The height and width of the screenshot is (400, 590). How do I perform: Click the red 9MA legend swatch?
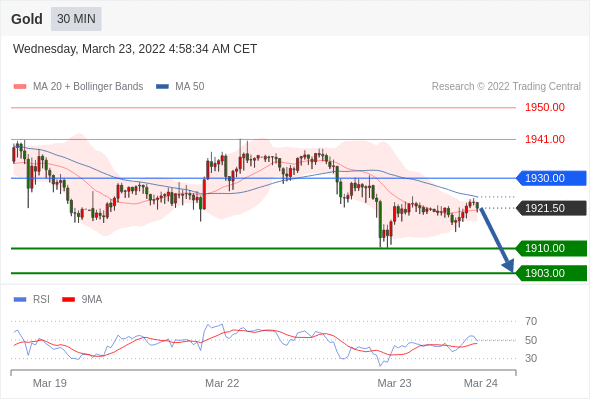pos(68,300)
